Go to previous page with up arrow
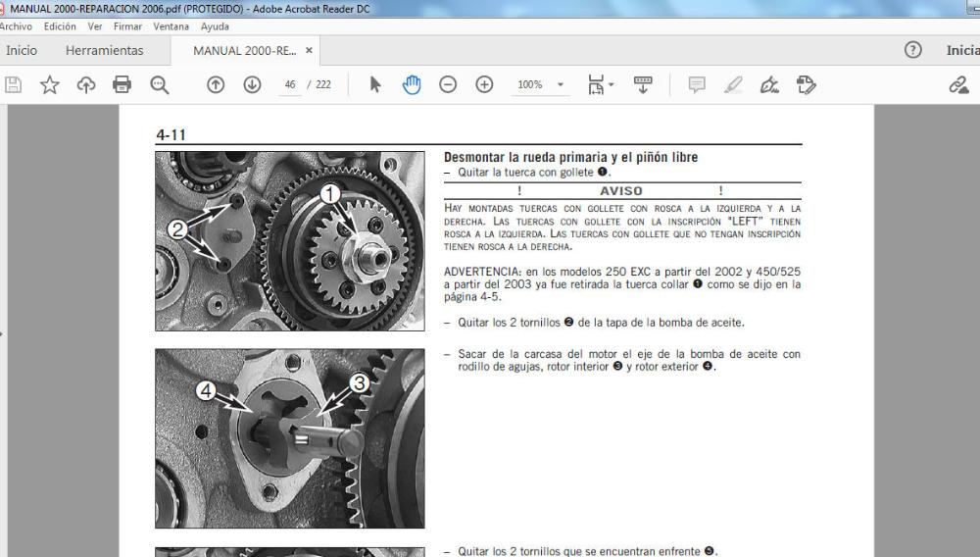Image resolution: width=980 pixels, height=557 pixels. tap(216, 84)
